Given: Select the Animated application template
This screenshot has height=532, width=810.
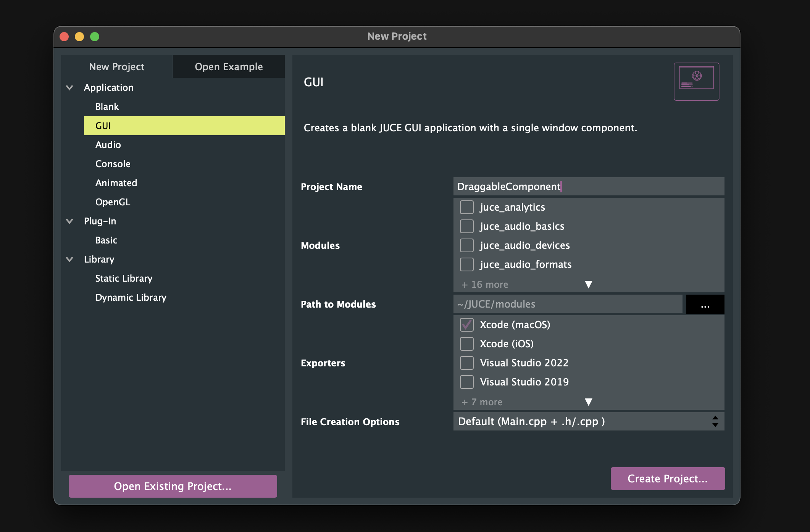Looking at the screenshot, I should click(x=184, y=183).
